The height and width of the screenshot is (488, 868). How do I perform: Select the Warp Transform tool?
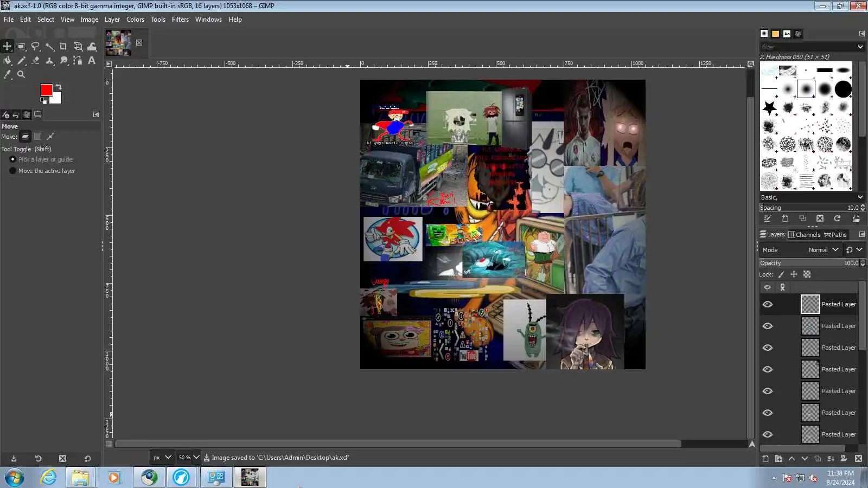(92, 47)
